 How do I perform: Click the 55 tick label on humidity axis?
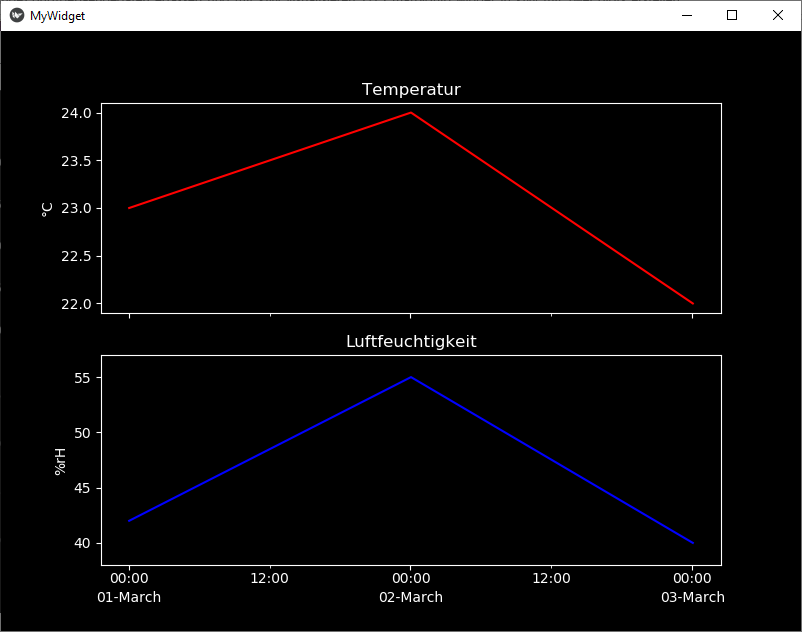click(x=82, y=378)
